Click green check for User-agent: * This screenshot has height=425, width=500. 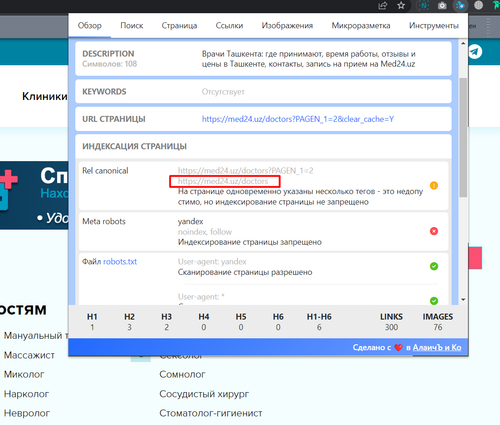[x=434, y=301]
